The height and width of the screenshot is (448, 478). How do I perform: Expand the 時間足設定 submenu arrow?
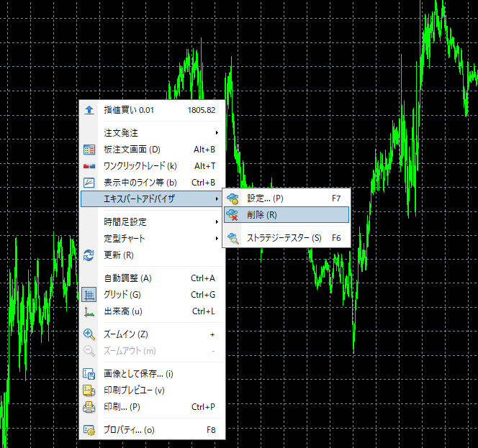pyautogui.click(x=217, y=221)
